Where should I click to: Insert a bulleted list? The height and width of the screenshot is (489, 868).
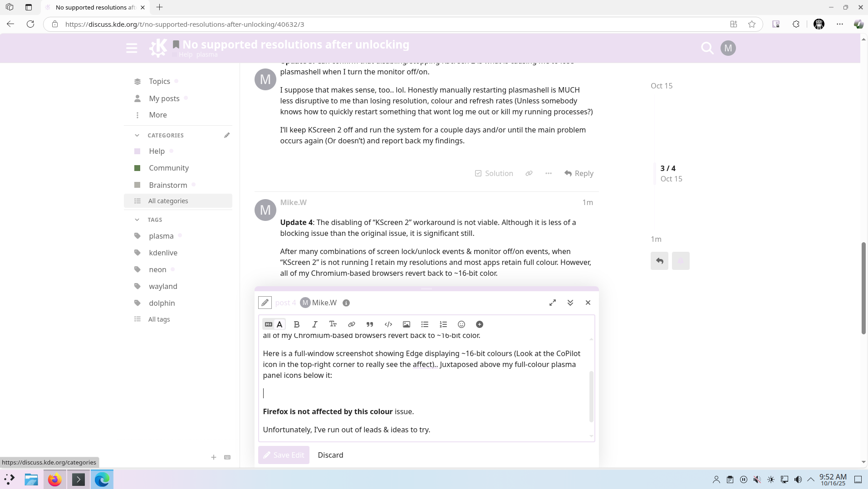tap(425, 324)
